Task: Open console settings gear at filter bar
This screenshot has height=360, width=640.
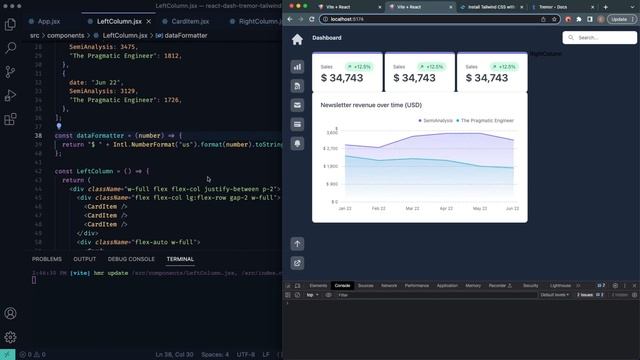Action: (634, 295)
